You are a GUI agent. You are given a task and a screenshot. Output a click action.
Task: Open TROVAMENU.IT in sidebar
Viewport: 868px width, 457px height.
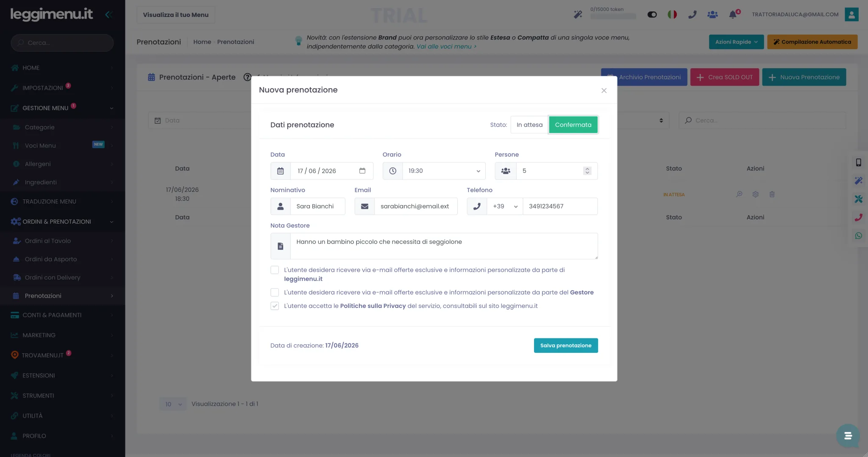[x=62, y=355]
